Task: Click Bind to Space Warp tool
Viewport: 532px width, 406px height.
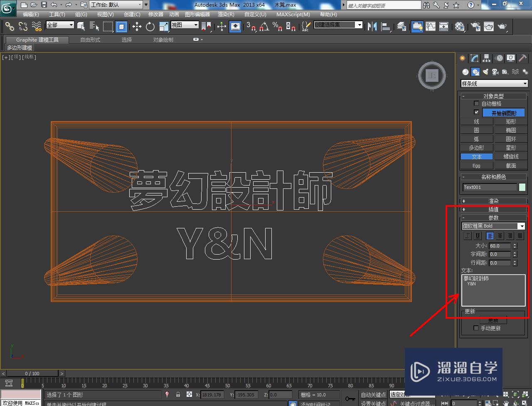Action: click(37, 27)
